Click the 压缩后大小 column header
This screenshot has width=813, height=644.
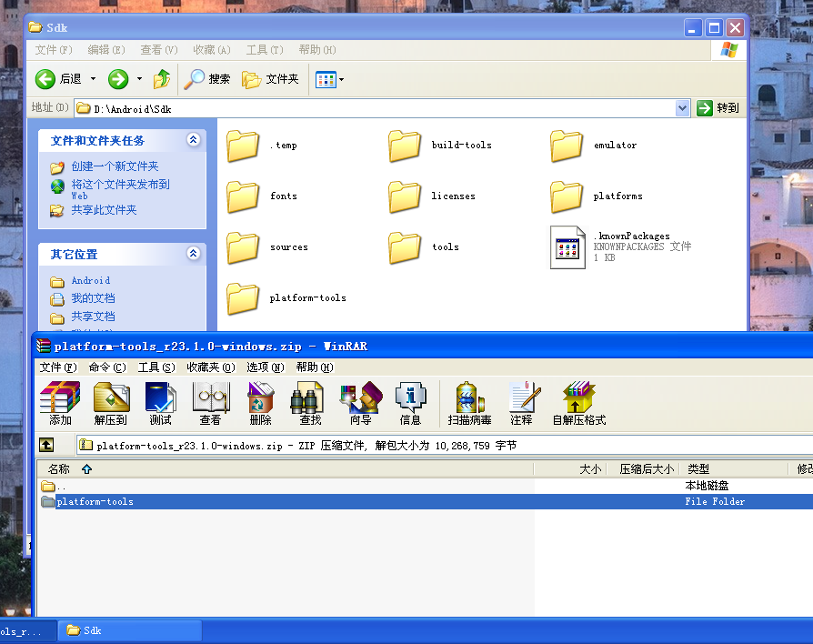643,469
